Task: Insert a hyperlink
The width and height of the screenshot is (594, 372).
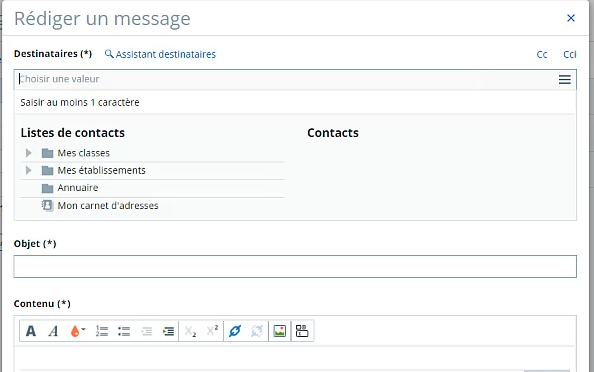Action: (235, 331)
